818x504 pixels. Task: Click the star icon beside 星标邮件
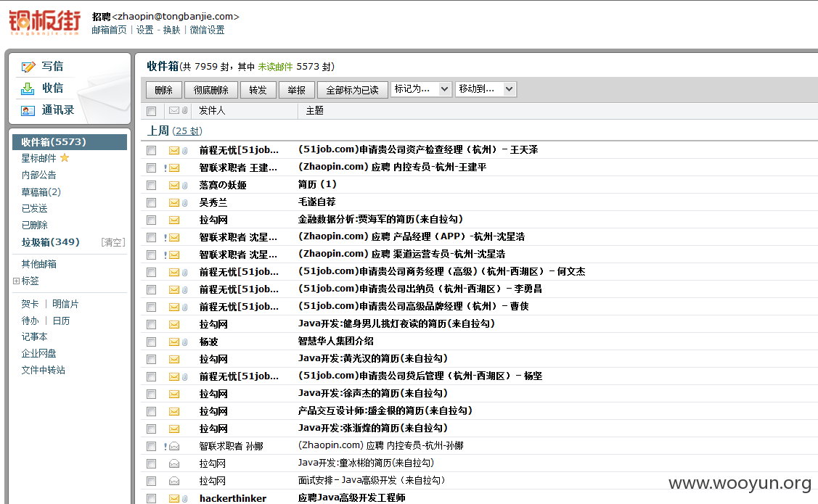(x=65, y=157)
